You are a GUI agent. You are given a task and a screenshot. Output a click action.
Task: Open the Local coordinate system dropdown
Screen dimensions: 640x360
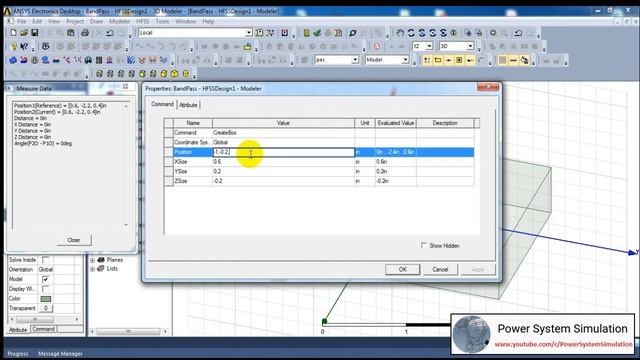249,33
